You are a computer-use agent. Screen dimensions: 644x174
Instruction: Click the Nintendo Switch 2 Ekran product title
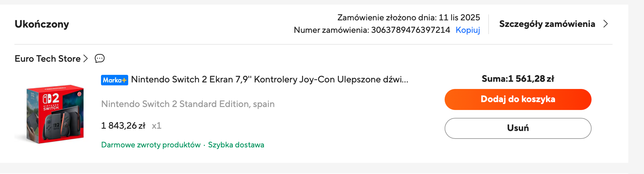click(x=270, y=79)
